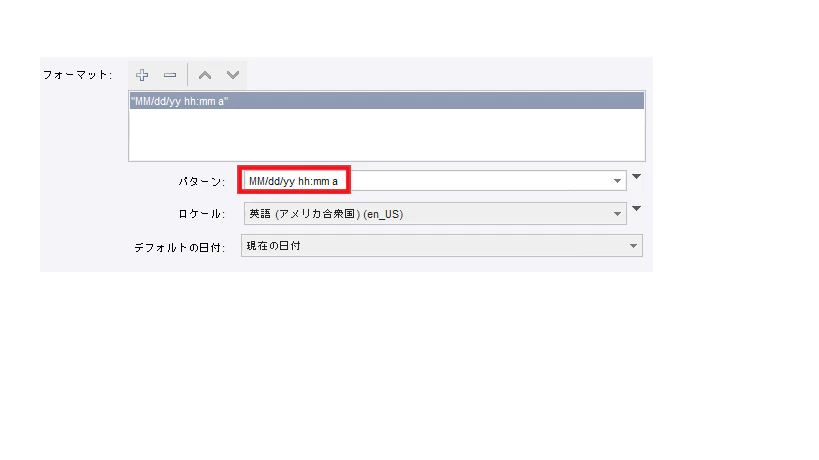The width and height of the screenshot is (819, 460).
Task: Click the デフォルトの日付 label
Action: point(179,247)
